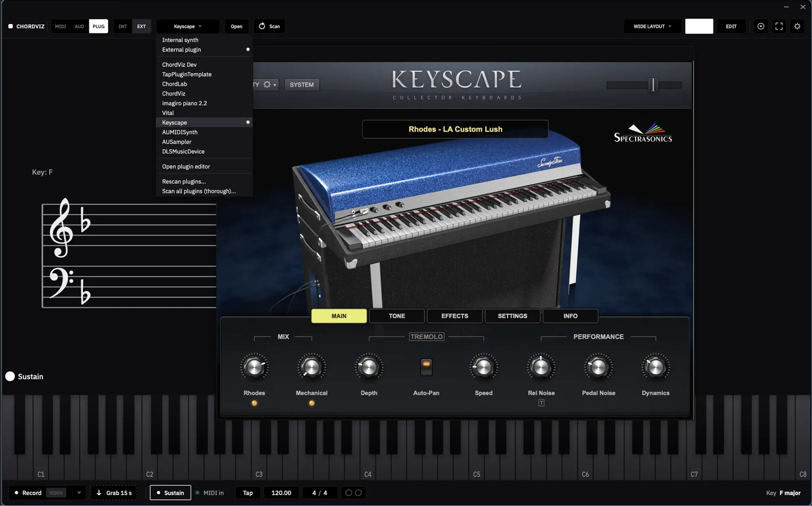Click the 4 / 4 time signature field
The width and height of the screenshot is (812, 506).
click(x=320, y=493)
